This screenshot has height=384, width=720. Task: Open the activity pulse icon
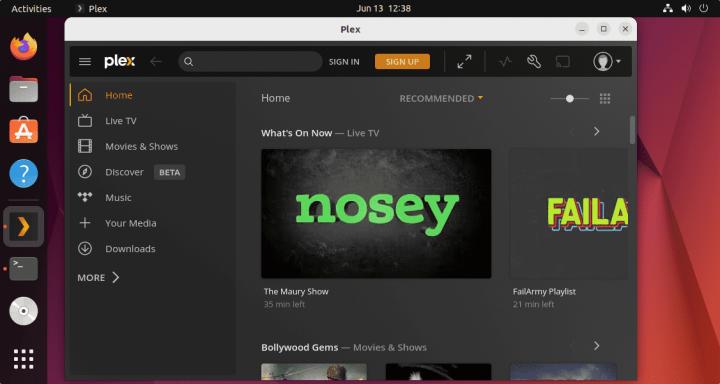(505, 62)
